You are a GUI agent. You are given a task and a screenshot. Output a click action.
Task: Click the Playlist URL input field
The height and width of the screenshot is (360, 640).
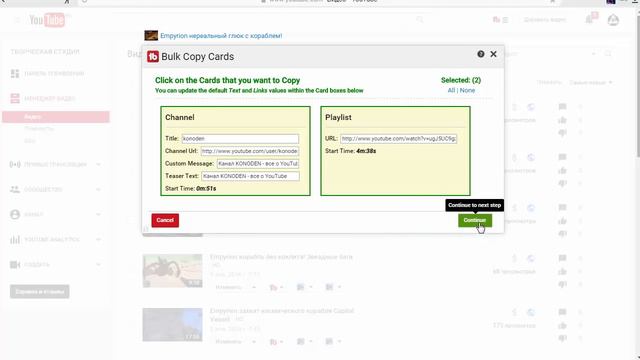pos(398,138)
